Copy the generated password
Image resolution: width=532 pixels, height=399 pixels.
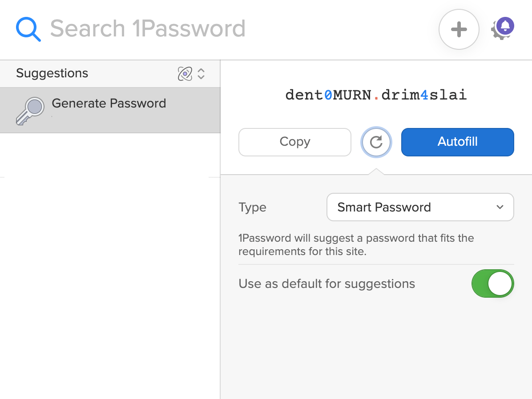(x=294, y=142)
